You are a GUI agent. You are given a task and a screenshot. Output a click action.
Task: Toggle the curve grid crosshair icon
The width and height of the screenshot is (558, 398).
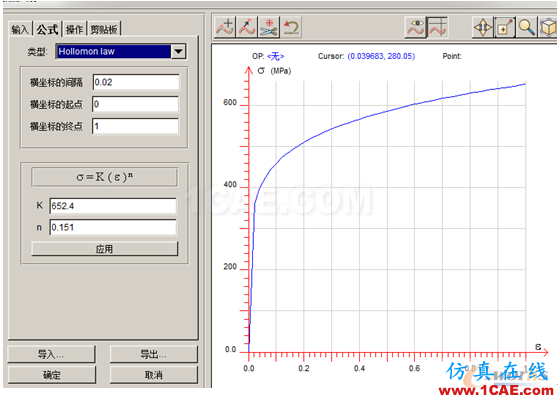437,27
